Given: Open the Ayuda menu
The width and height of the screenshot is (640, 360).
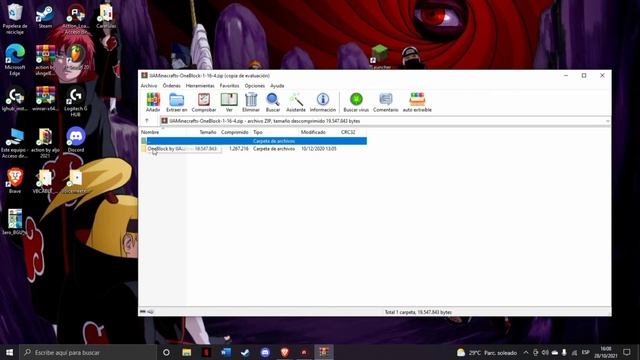Looking at the screenshot, I should tap(277, 86).
